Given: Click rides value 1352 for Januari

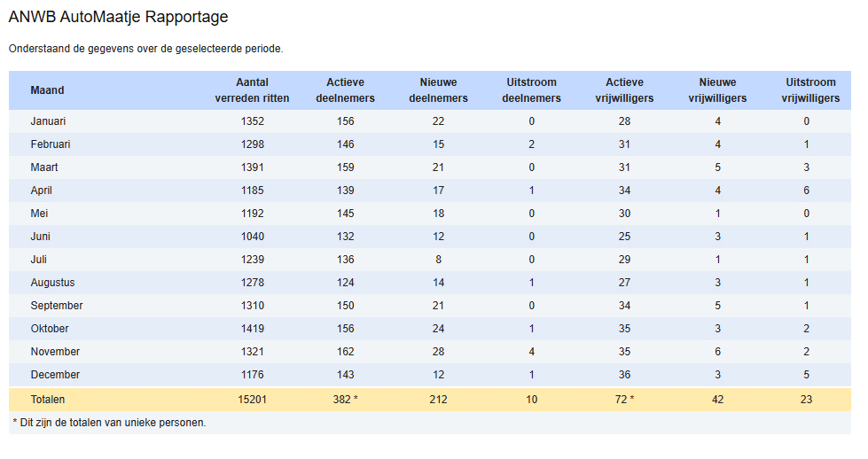Looking at the screenshot, I should [253, 121].
